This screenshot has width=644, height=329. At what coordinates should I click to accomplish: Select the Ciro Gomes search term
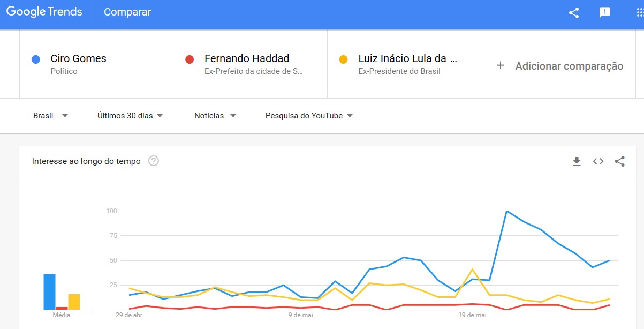(x=78, y=59)
